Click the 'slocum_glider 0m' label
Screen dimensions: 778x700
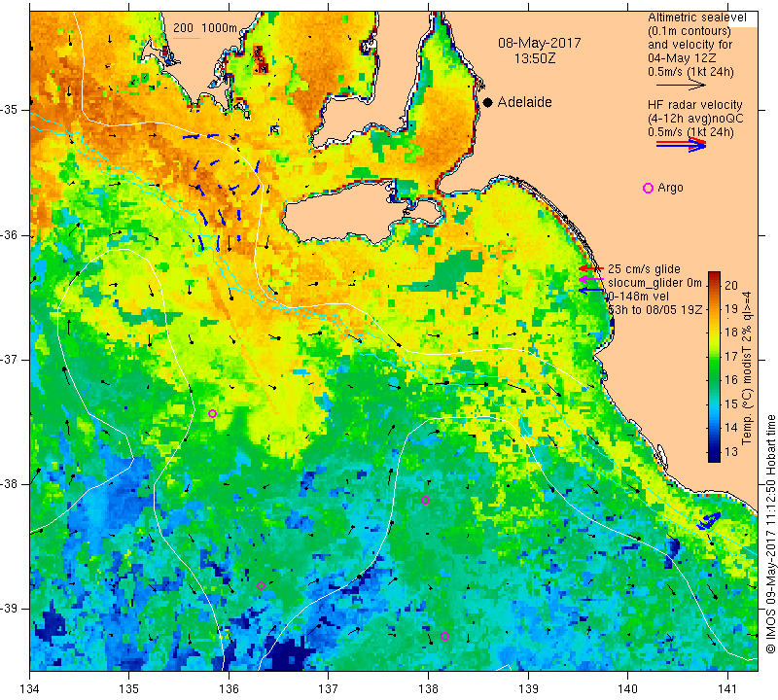[x=654, y=283]
